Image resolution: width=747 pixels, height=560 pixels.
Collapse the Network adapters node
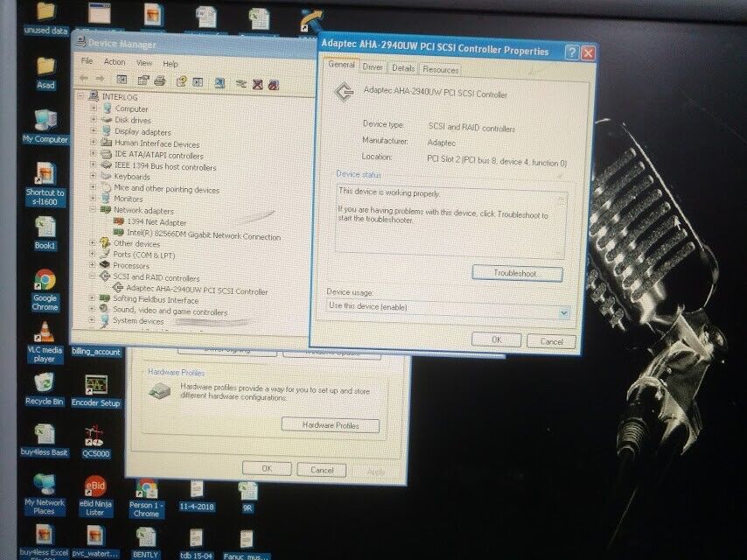click(x=93, y=209)
